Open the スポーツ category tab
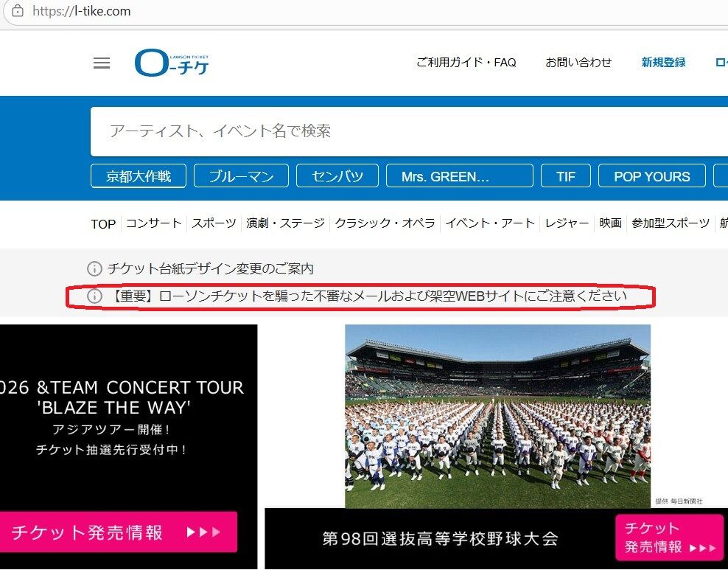 click(214, 223)
